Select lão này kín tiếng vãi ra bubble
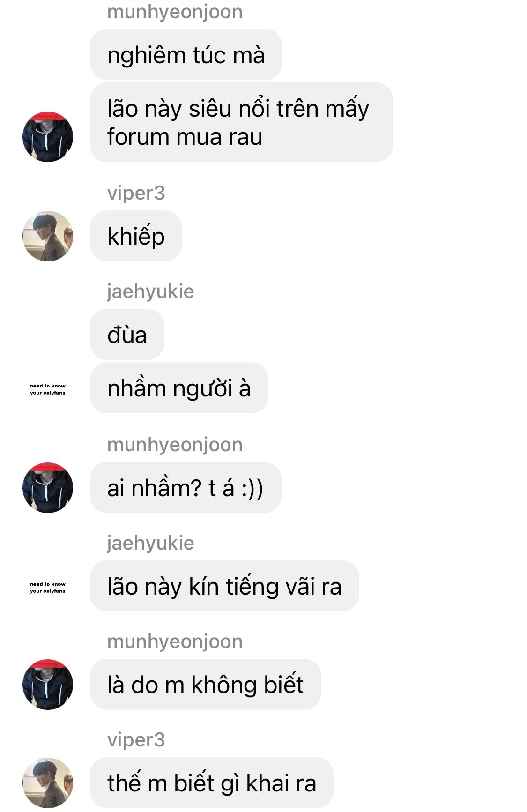This screenshot has width=527, height=812. tap(224, 586)
